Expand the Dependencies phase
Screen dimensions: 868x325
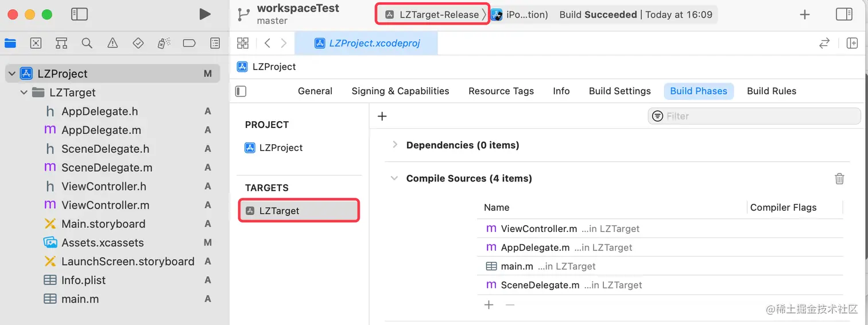pyautogui.click(x=394, y=145)
